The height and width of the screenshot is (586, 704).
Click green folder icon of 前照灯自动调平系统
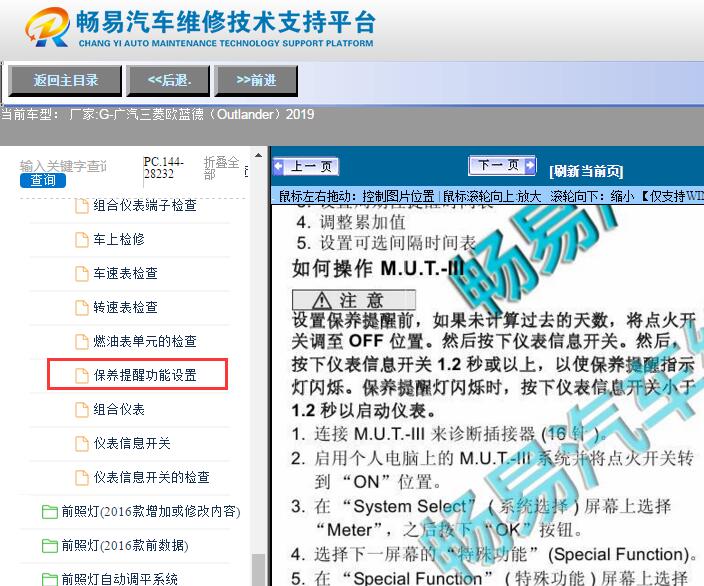pyautogui.click(x=50, y=579)
